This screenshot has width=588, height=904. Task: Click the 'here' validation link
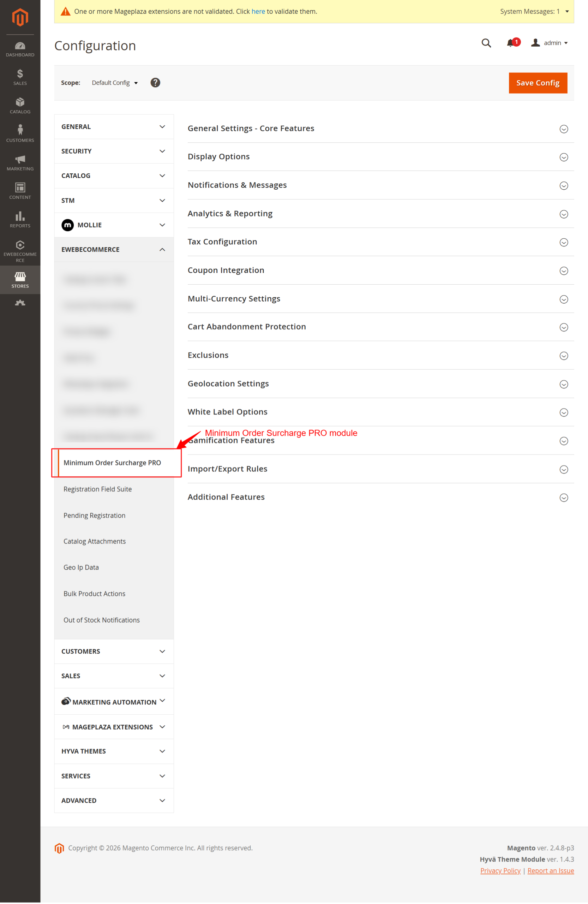point(258,11)
